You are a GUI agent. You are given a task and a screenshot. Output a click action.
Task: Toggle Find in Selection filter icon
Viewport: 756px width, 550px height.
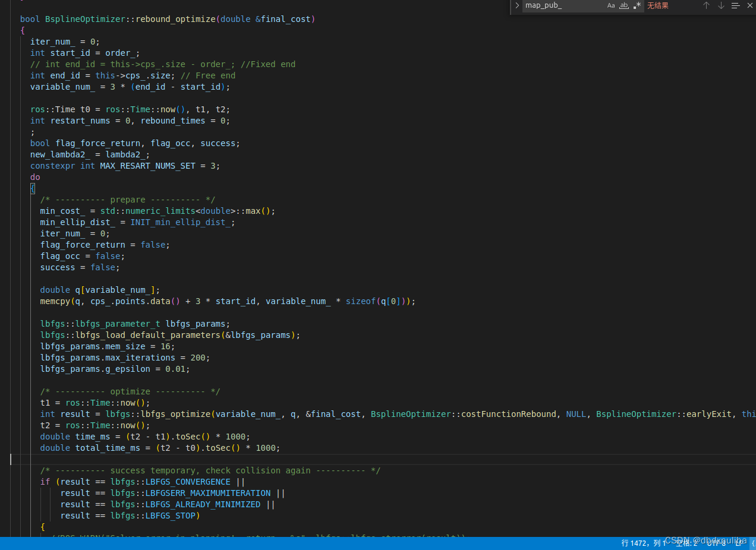(735, 6)
